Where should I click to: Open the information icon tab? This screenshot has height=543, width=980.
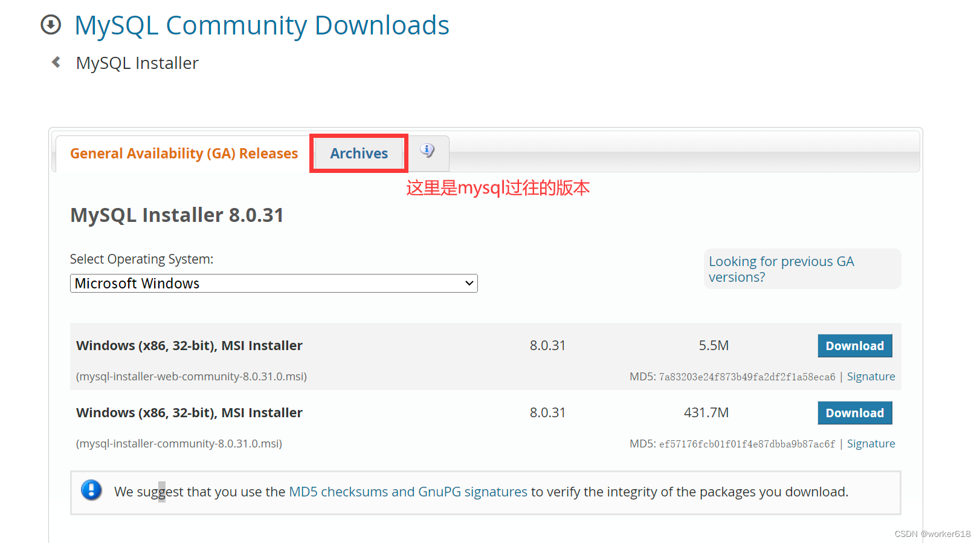(x=427, y=151)
